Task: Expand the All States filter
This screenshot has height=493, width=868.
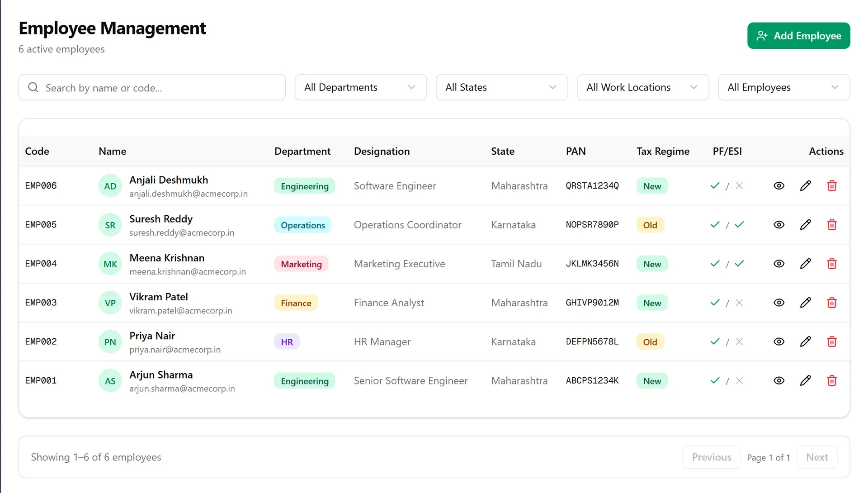Action: coord(501,87)
